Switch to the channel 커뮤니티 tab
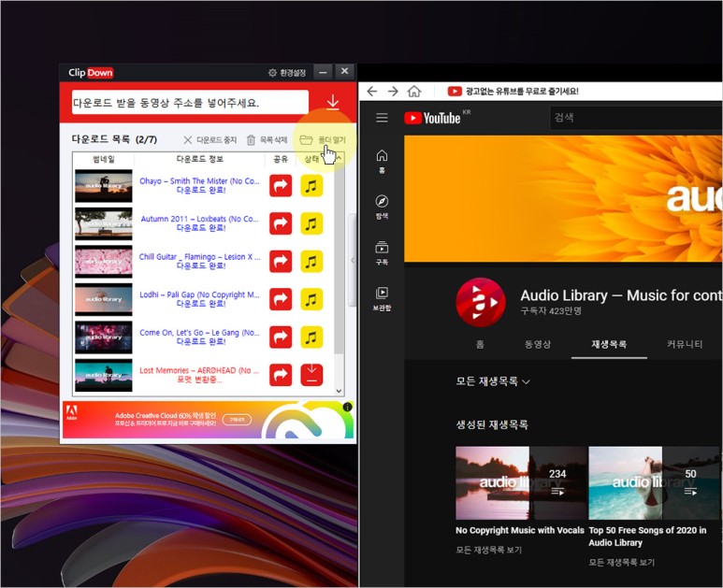 click(x=685, y=344)
